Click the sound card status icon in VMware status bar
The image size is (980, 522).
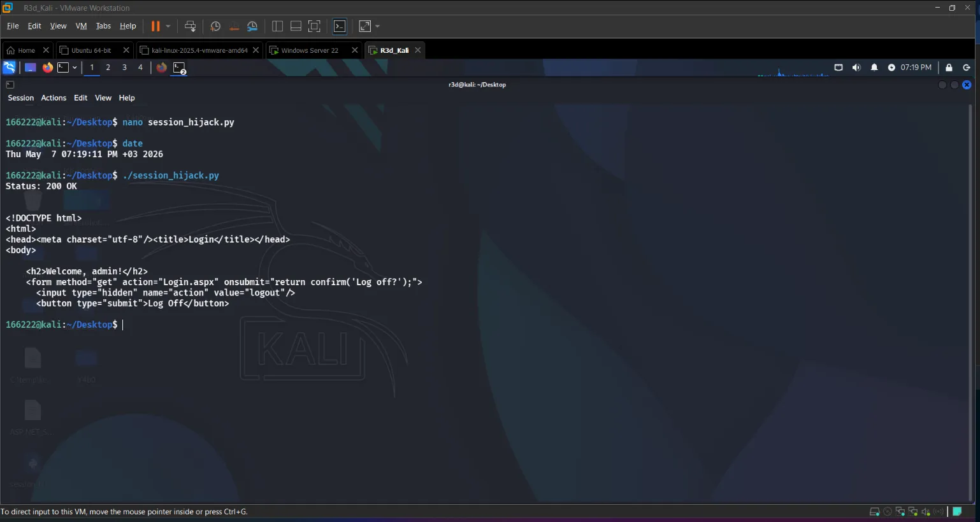(x=926, y=512)
